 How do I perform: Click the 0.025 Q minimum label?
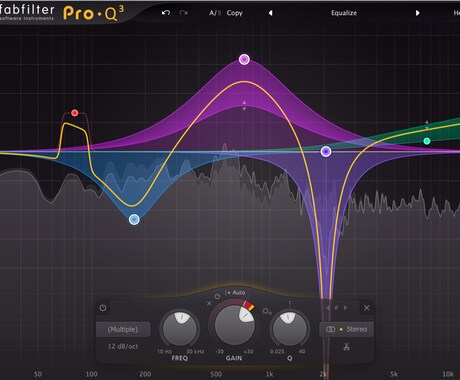click(x=277, y=351)
